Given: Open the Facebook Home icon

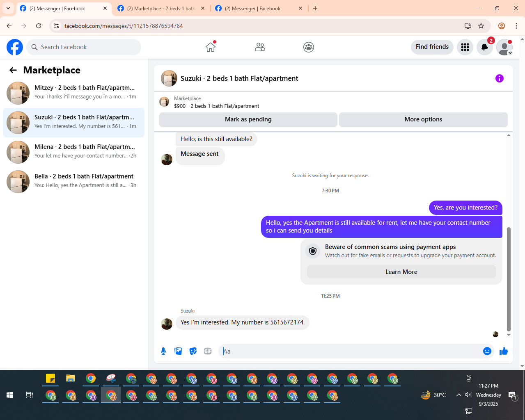Looking at the screenshot, I should pos(211,47).
